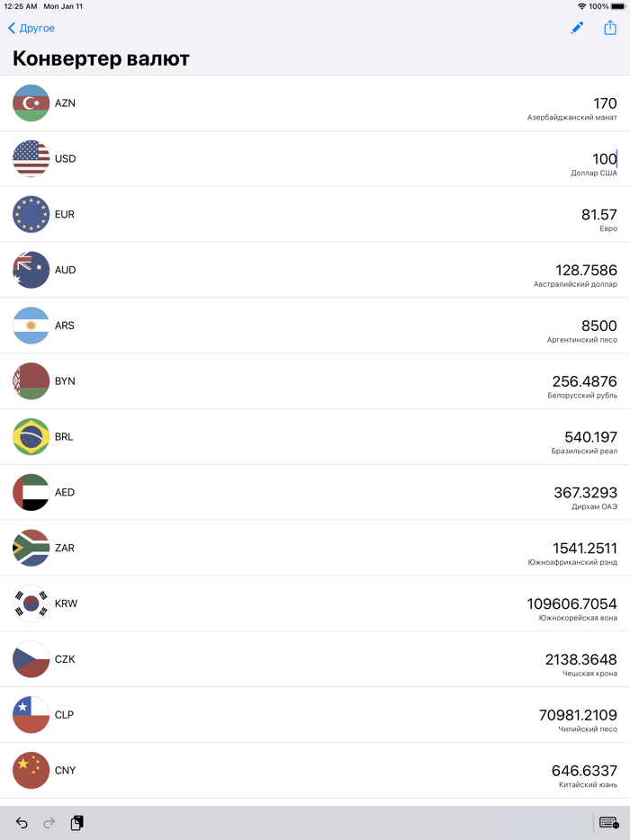Select the AZN amount 170
The image size is (630, 840).
coord(605,103)
